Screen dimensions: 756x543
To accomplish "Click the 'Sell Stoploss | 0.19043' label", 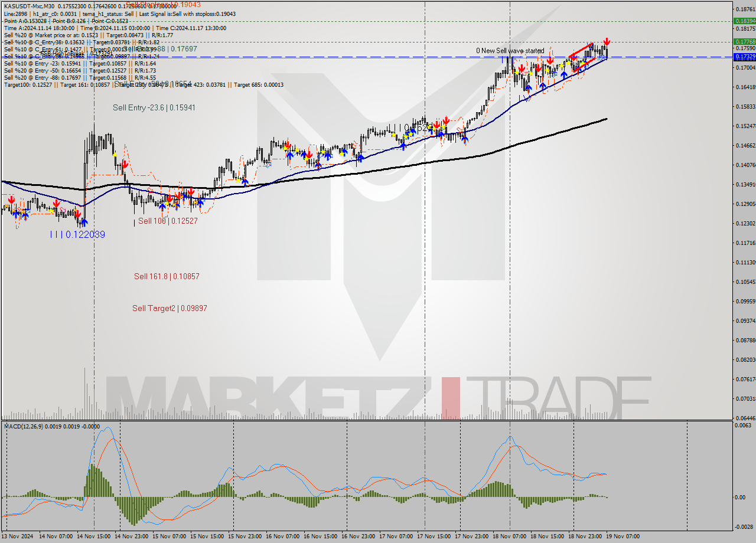I will [162, 4].
